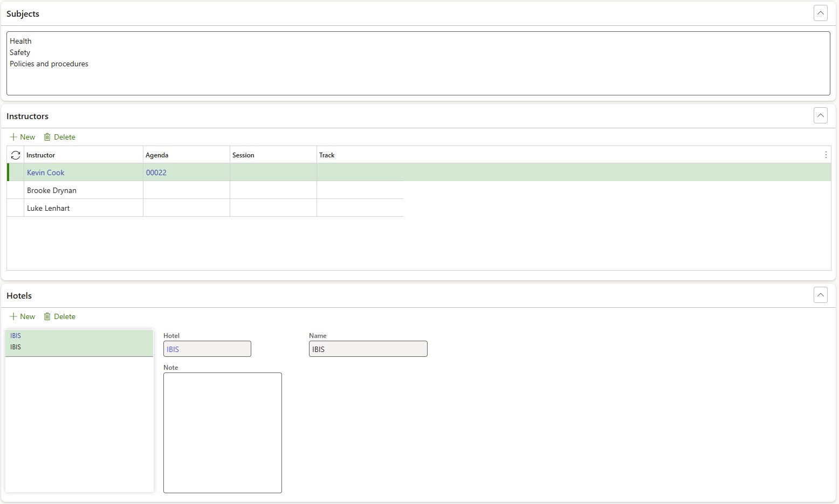This screenshot has height=504, width=839.
Task: Select the IBIS entry in hotels list
Action: [x=79, y=342]
